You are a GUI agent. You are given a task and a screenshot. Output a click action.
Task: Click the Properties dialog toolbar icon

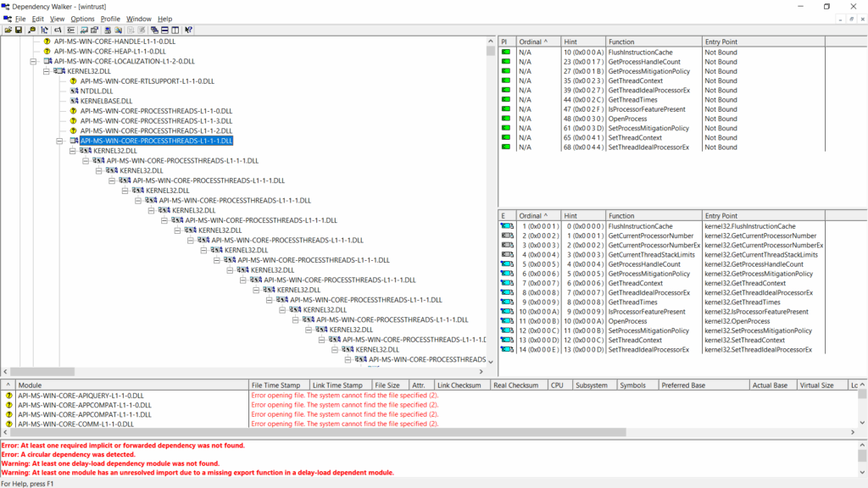[x=94, y=30]
